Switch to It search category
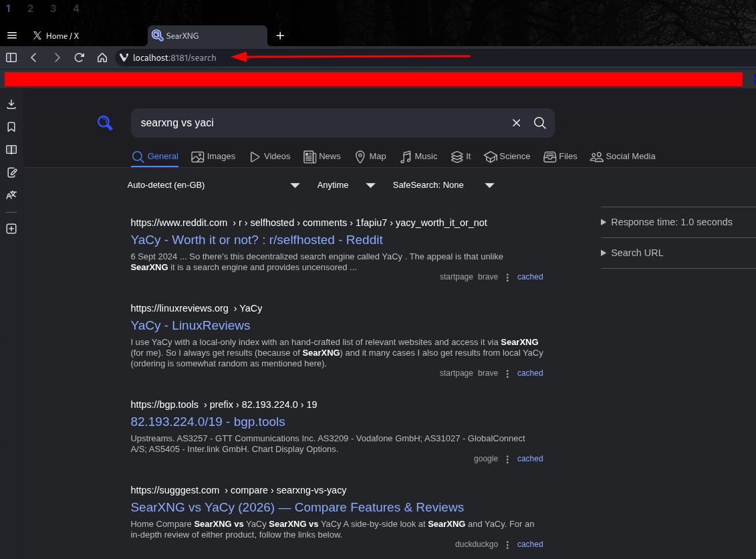Image resolution: width=756 pixels, height=559 pixels. click(x=461, y=156)
